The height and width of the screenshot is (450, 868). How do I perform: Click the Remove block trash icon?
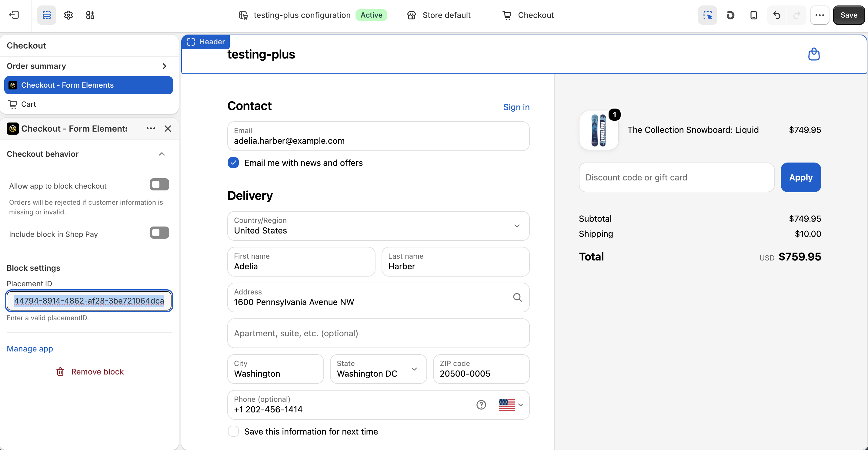click(x=60, y=371)
